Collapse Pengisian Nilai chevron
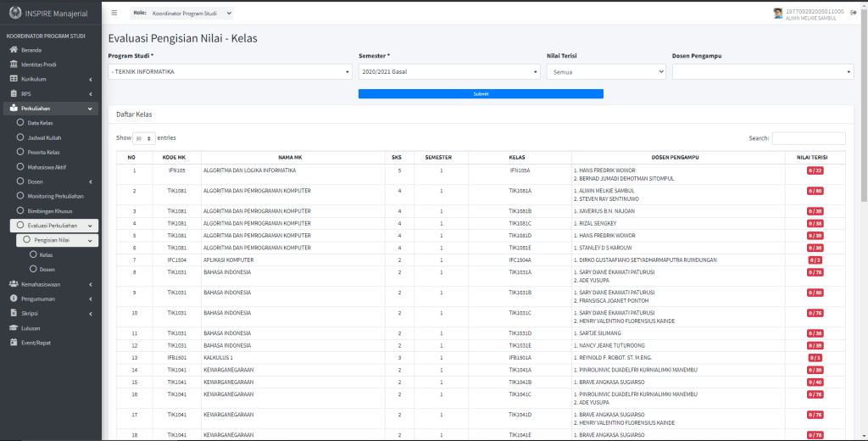Viewport: 868px width, 441px height. [x=90, y=241]
